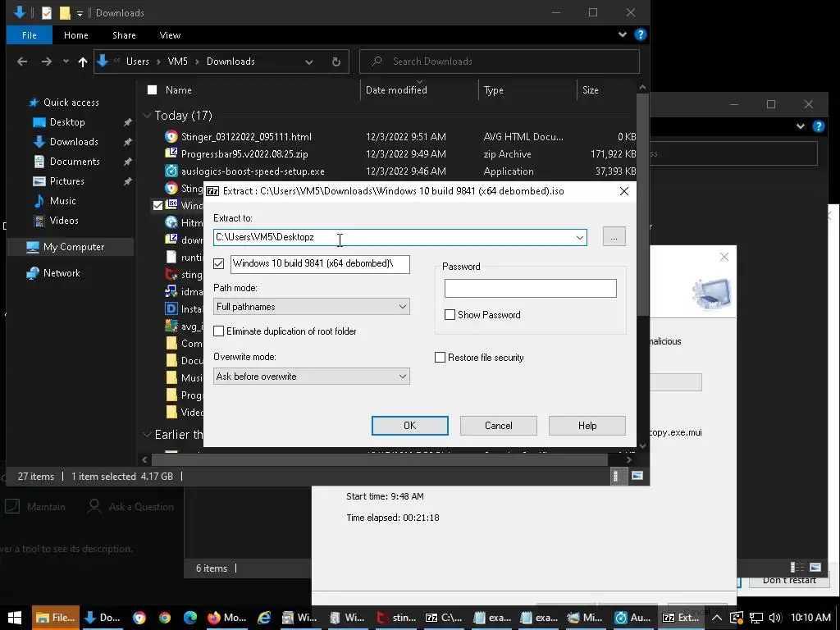Image resolution: width=840 pixels, height=630 pixels.
Task: Open the Windows Start menu
Action: pyautogui.click(x=15, y=618)
